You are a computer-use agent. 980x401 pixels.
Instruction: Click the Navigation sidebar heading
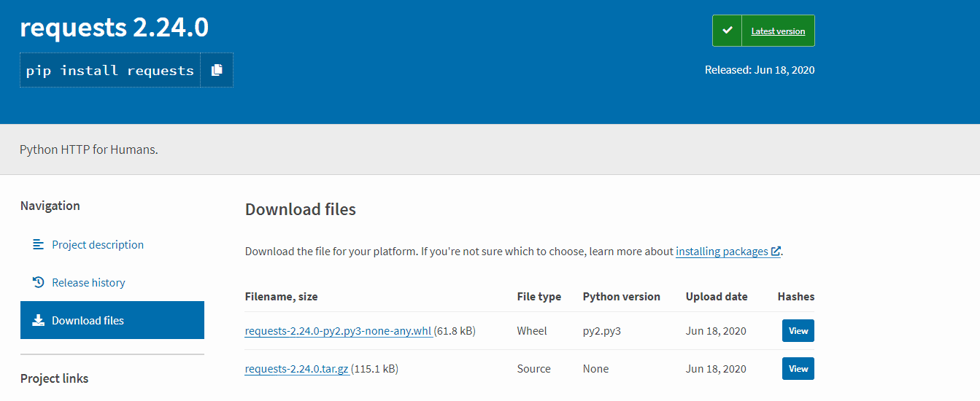50,206
